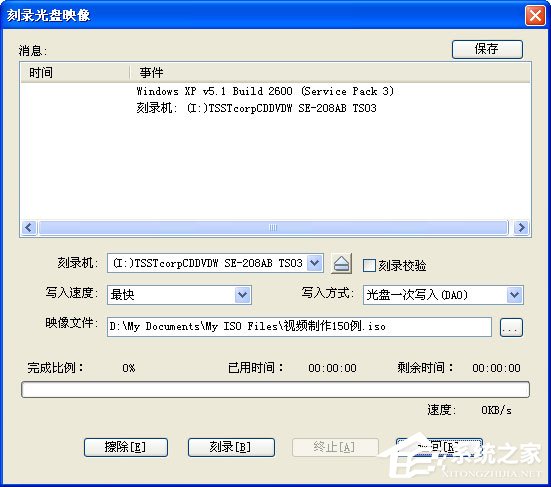This screenshot has width=551, height=487.
Task: Expand the 写入速度 dropdown
Action: pyautogui.click(x=242, y=294)
